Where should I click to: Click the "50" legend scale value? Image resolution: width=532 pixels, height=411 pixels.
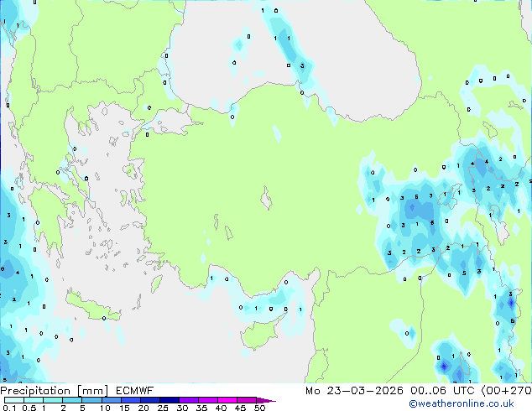[x=260, y=408]
